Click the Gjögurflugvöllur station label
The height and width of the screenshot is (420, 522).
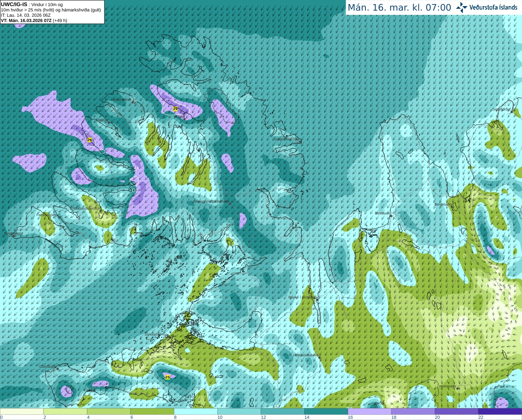tap(287, 139)
